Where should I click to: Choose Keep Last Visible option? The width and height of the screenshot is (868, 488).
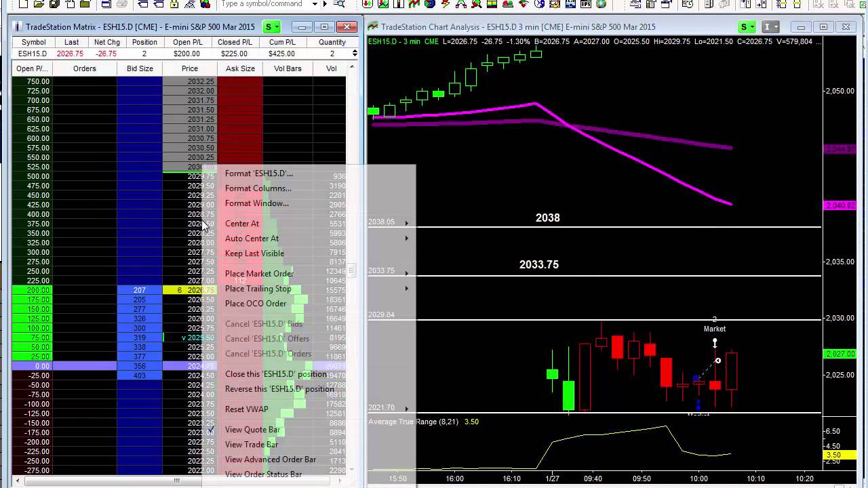click(x=254, y=253)
